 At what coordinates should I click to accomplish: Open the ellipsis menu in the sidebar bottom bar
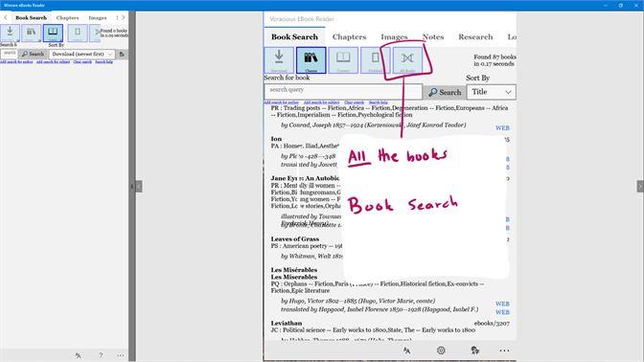(121, 355)
